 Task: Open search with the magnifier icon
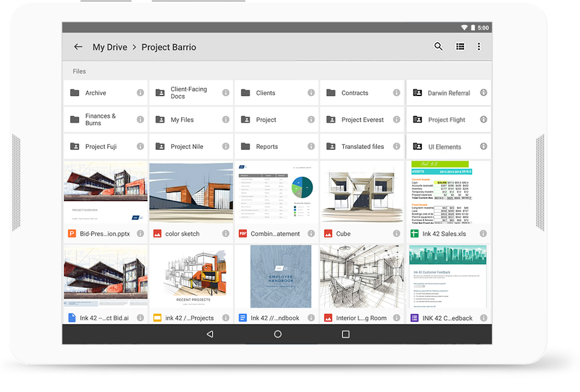(439, 47)
